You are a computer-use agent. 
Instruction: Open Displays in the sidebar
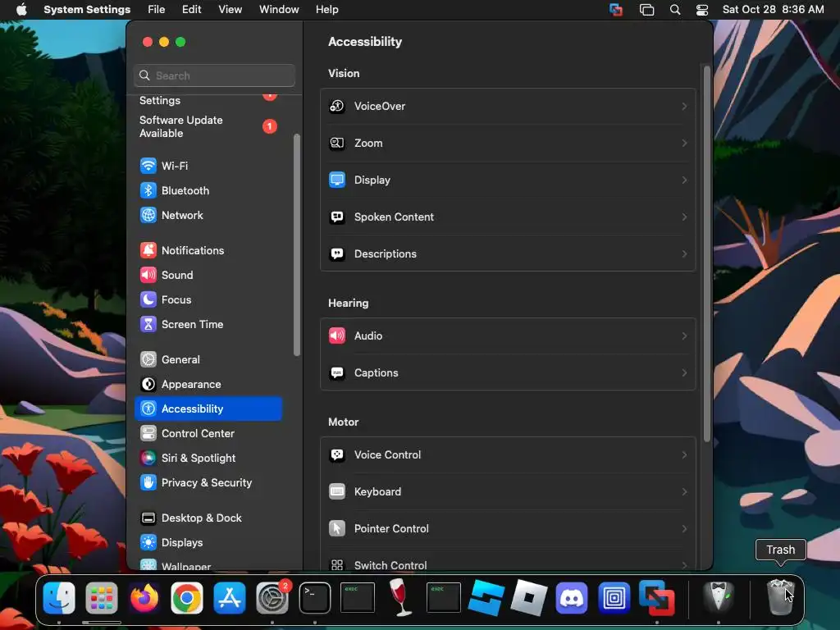coord(208,543)
